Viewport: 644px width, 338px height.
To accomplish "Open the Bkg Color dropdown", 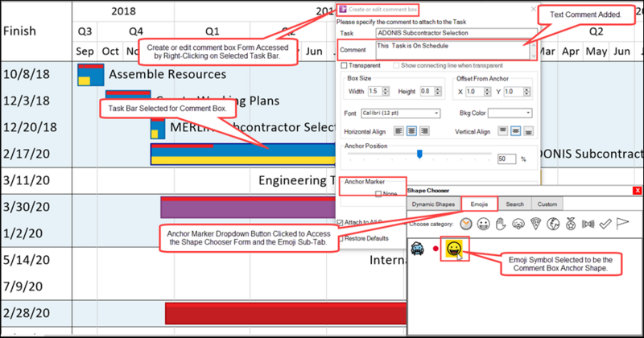I will 510,113.
